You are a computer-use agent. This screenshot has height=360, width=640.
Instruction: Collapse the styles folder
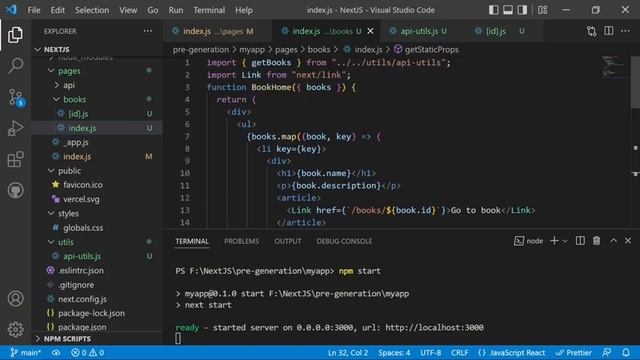click(x=68, y=213)
